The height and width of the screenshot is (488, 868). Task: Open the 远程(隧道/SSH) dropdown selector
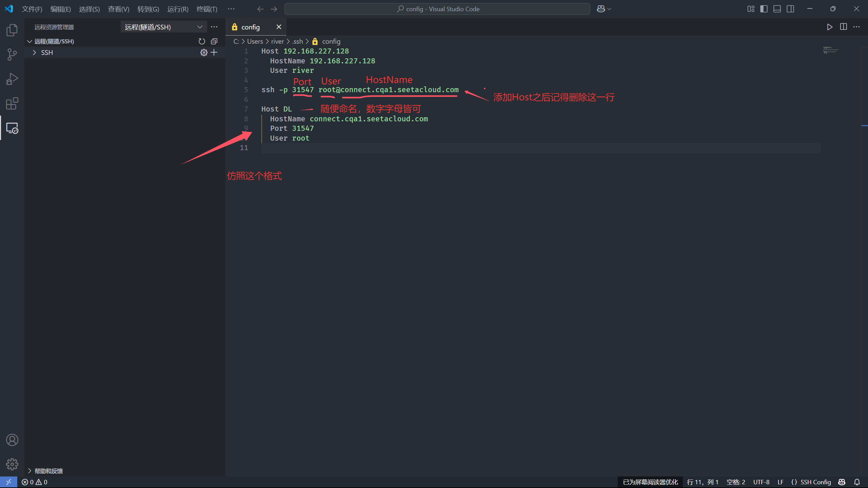coord(163,27)
